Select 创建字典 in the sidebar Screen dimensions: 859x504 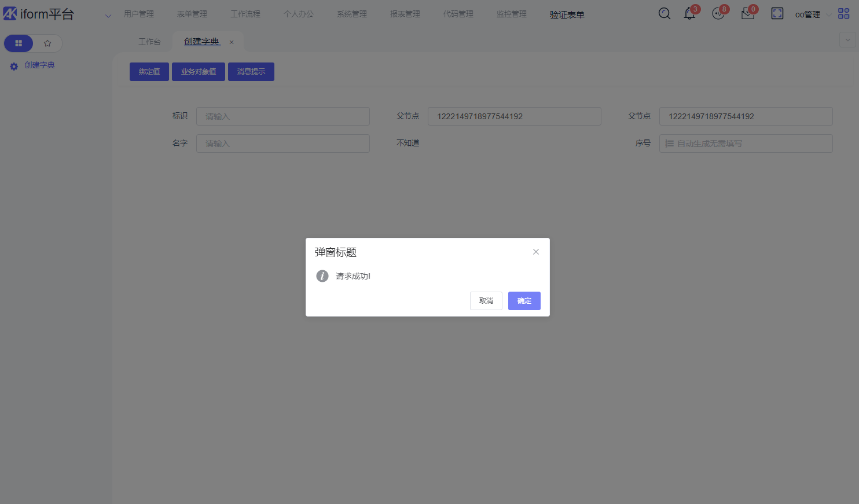pos(39,65)
